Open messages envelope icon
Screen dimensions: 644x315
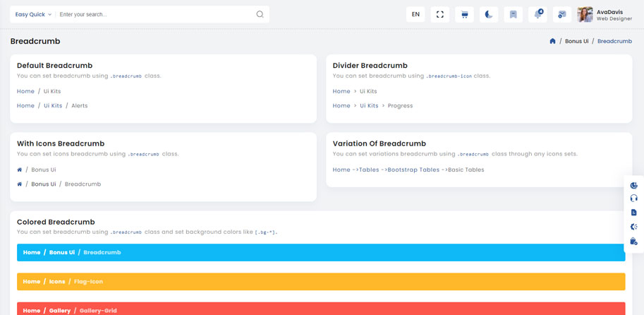point(561,14)
